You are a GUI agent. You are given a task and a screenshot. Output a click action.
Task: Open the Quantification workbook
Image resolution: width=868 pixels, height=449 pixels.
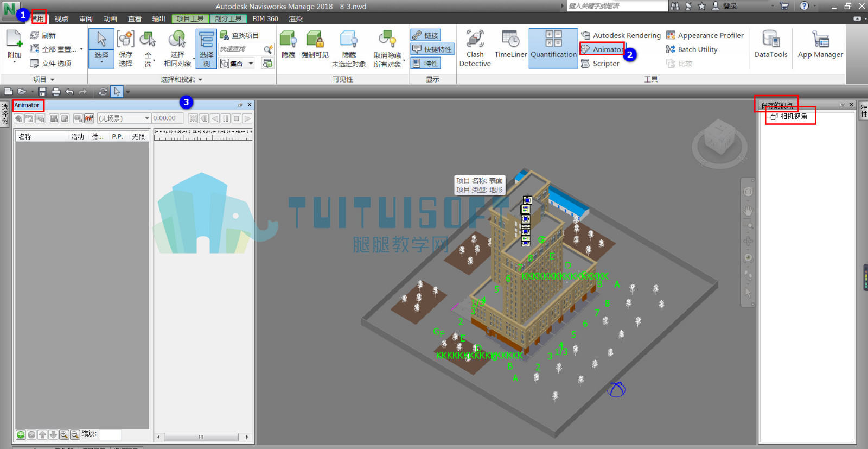[x=553, y=48]
